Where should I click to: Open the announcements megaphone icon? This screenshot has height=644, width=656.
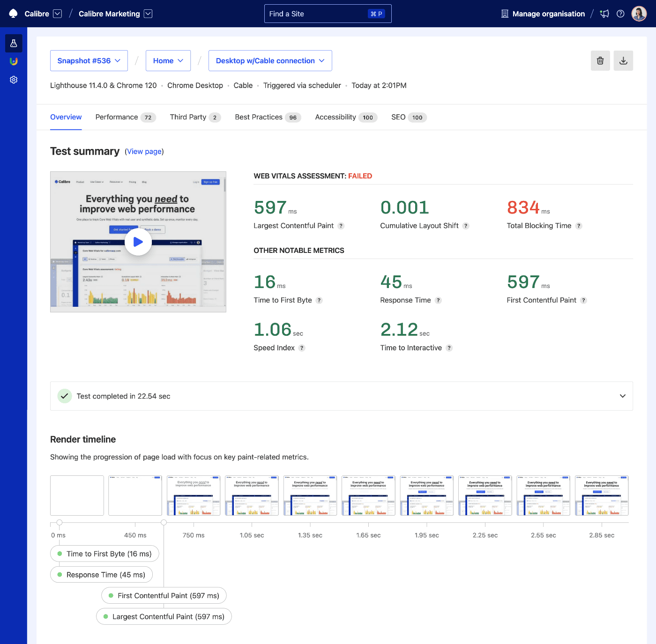coord(604,14)
